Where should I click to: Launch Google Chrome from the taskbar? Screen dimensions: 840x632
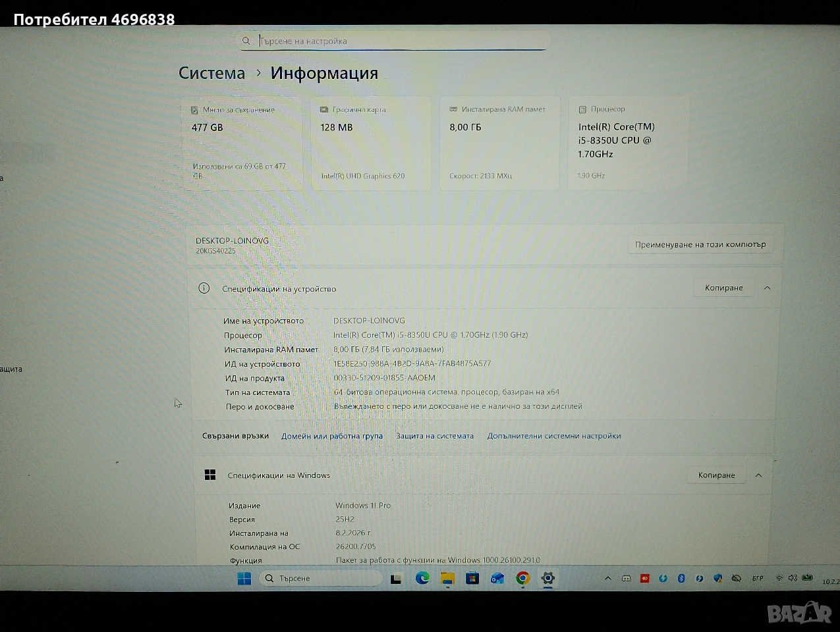(x=522, y=579)
